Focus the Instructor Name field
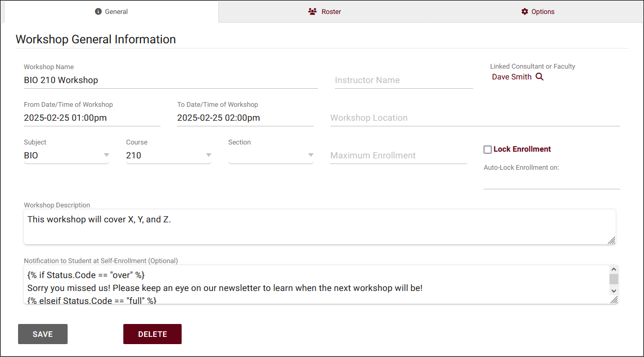The image size is (644, 357). pyautogui.click(x=404, y=80)
